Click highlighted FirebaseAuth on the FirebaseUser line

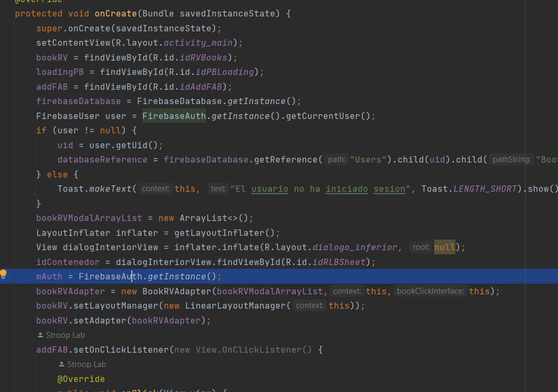174,116
